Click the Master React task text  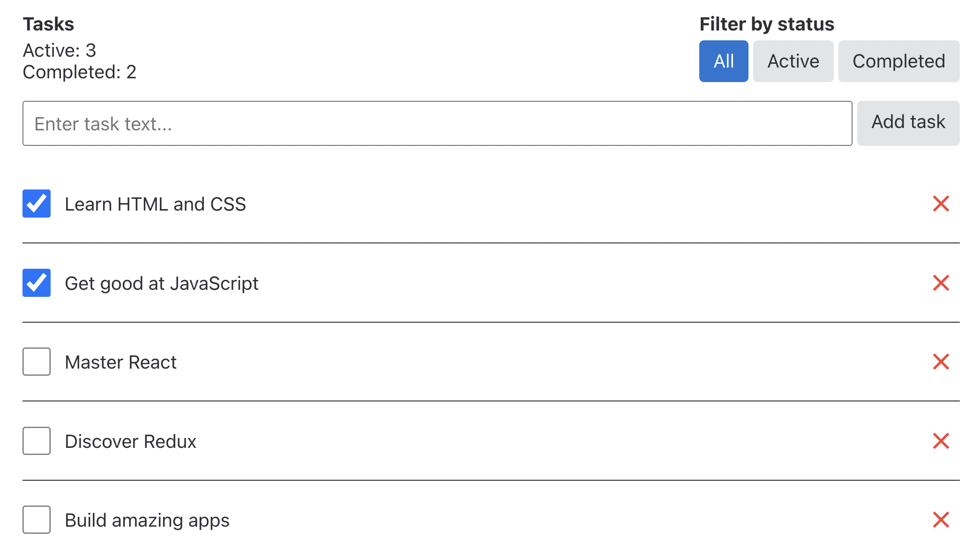tap(120, 363)
